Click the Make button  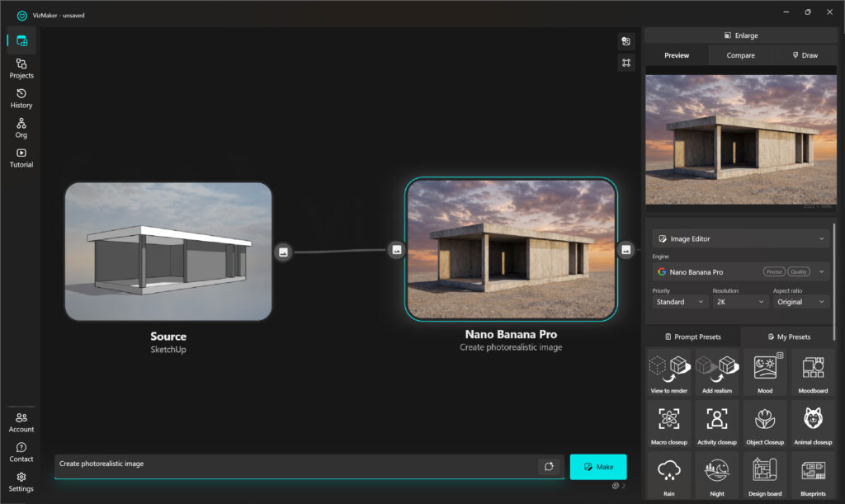598,467
